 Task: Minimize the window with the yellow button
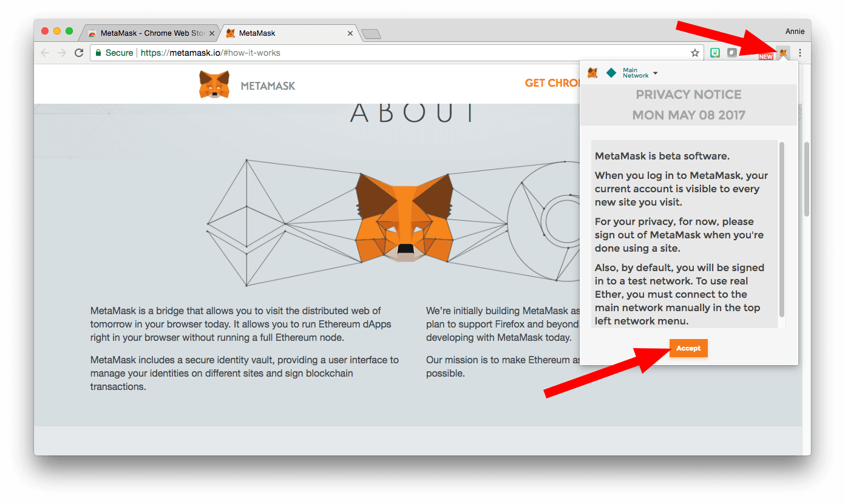coord(57,31)
